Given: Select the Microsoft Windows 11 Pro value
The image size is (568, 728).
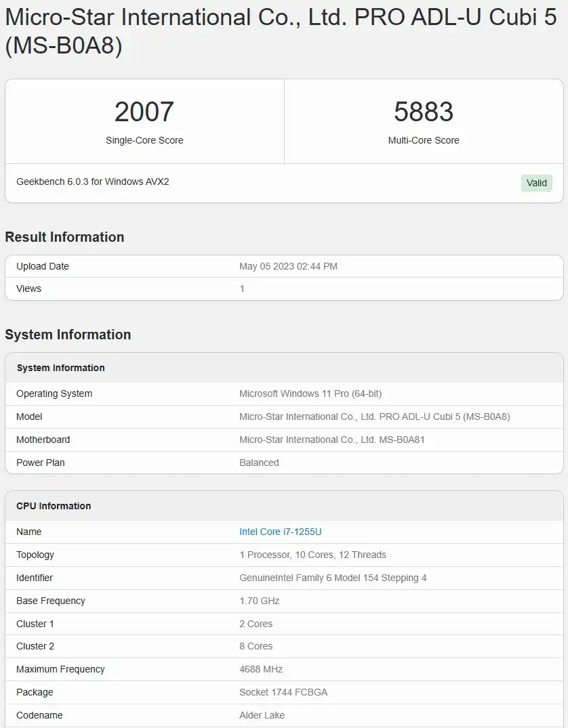Looking at the screenshot, I should 310,393.
